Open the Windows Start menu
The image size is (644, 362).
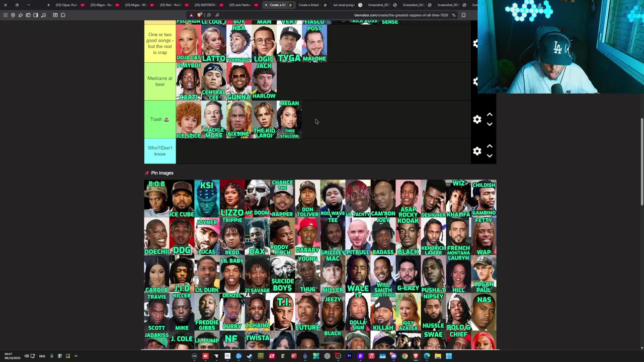point(449,356)
